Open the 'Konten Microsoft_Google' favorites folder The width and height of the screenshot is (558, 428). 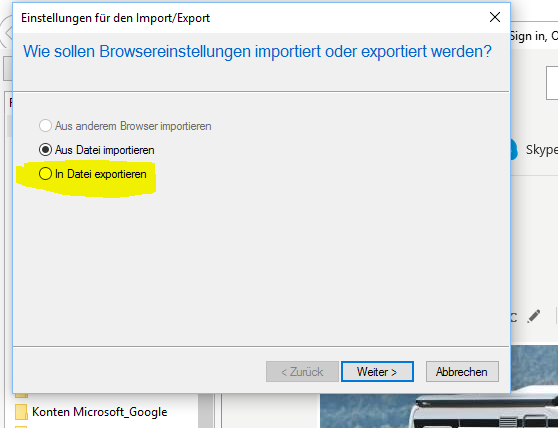click(x=99, y=412)
